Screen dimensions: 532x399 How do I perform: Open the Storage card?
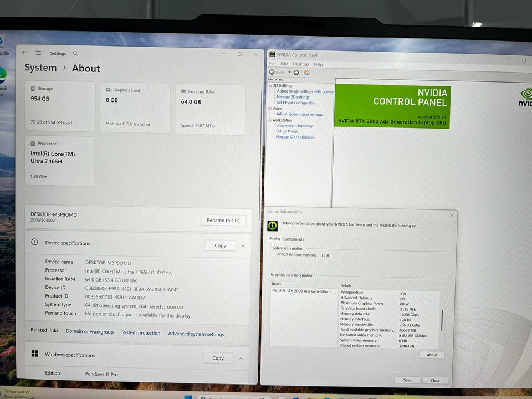[60, 106]
